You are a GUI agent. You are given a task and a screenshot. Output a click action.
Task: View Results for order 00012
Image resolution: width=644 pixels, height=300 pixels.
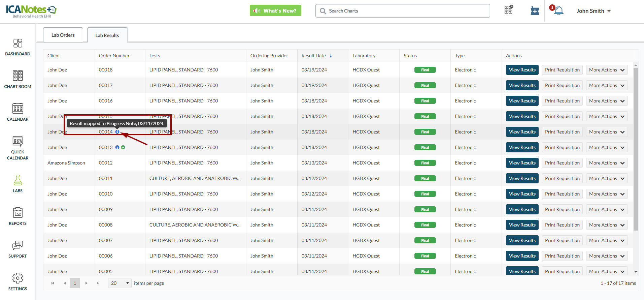point(522,163)
